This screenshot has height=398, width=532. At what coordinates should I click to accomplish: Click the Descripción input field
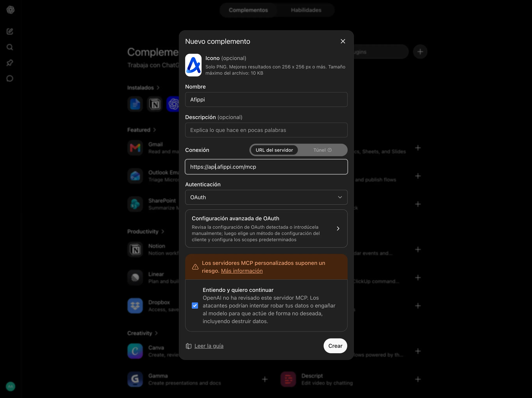[x=266, y=130]
